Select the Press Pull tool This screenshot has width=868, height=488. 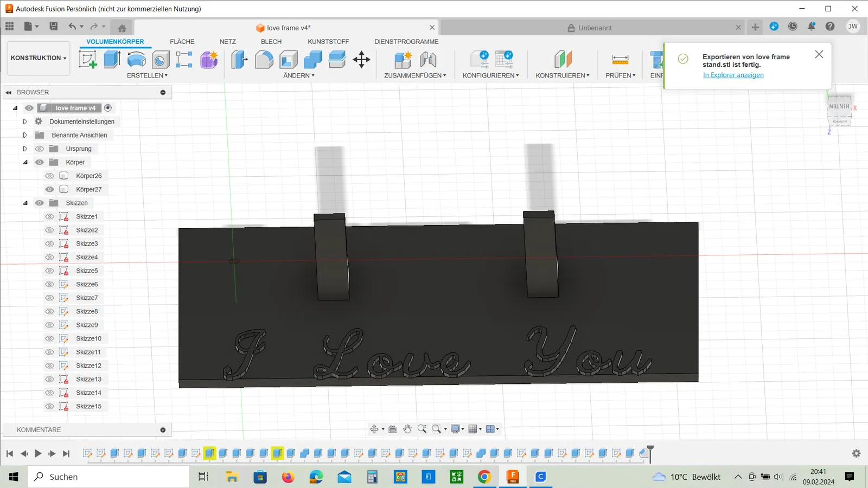pos(239,59)
